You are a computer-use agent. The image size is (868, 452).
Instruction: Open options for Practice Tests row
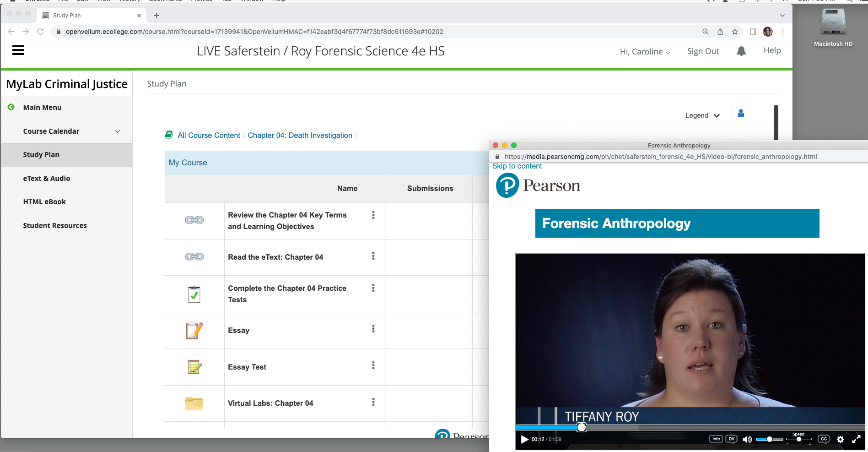(373, 288)
